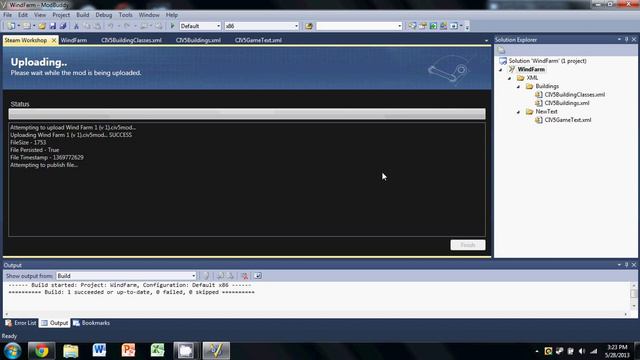Switch to CIV5GameText.xml tab
The height and width of the screenshot is (360, 640).
click(x=258, y=40)
